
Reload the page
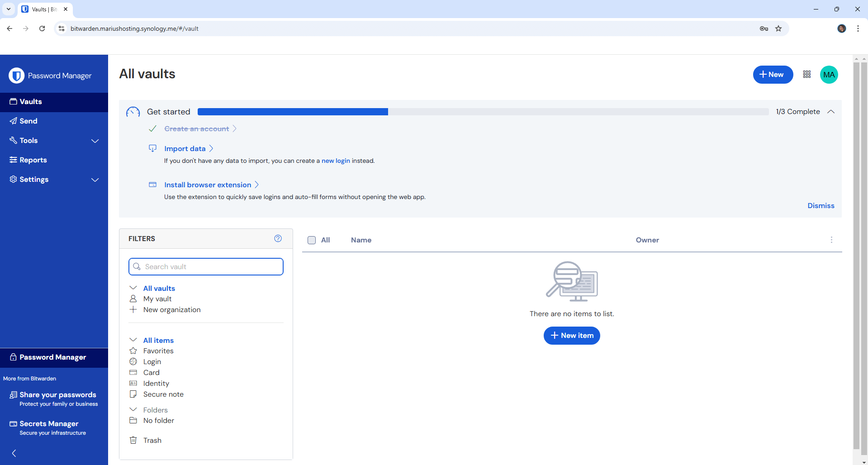point(42,28)
